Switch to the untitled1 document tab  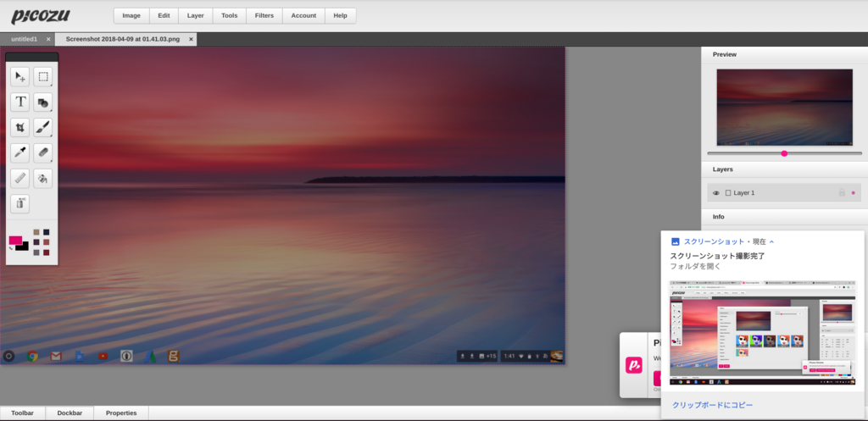coord(24,39)
